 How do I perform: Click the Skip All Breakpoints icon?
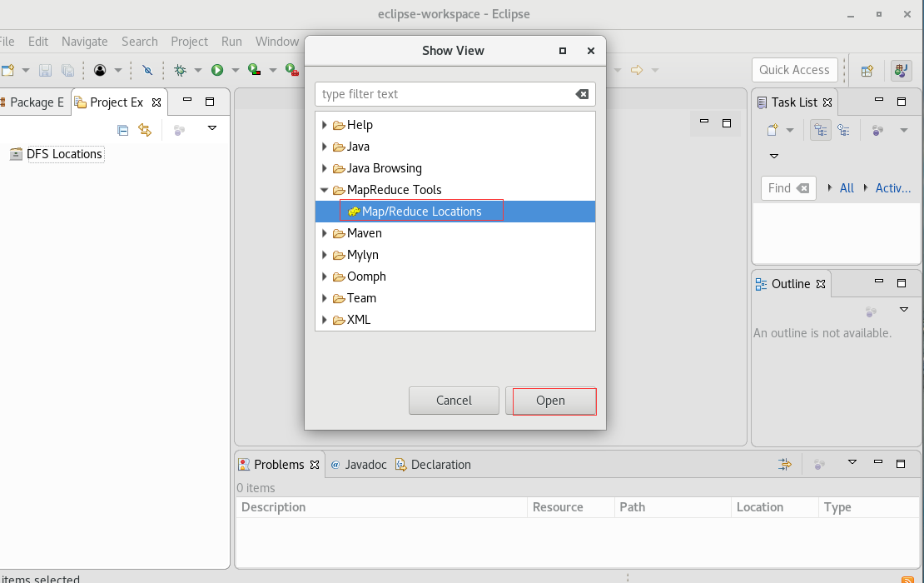pos(147,70)
